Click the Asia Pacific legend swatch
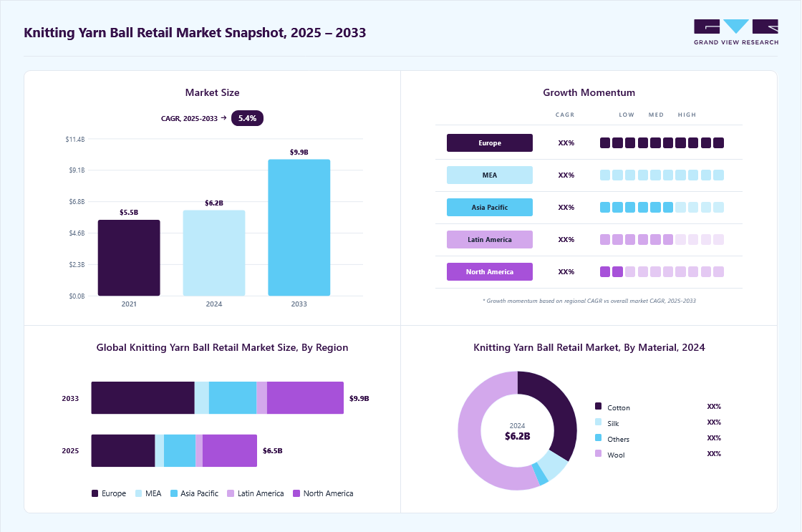The image size is (802, 532). click(174, 493)
